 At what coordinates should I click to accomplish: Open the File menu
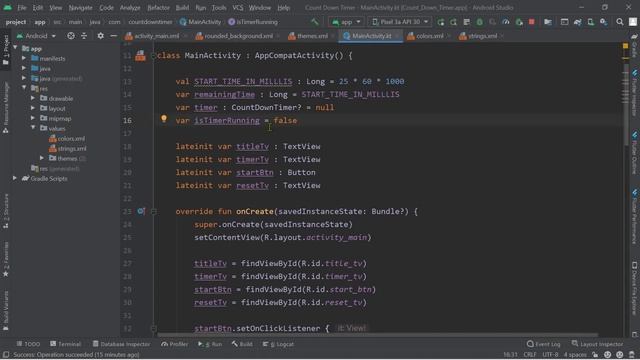click(x=22, y=7)
